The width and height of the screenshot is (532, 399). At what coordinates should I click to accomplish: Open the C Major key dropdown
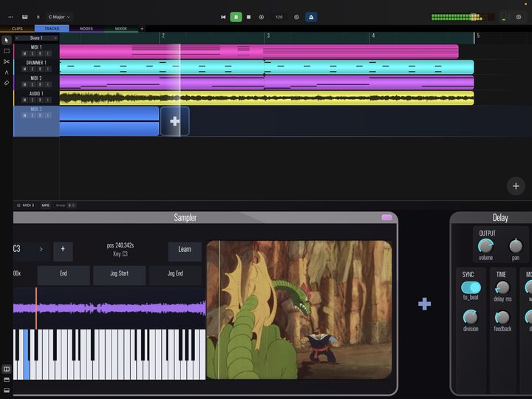(x=59, y=17)
